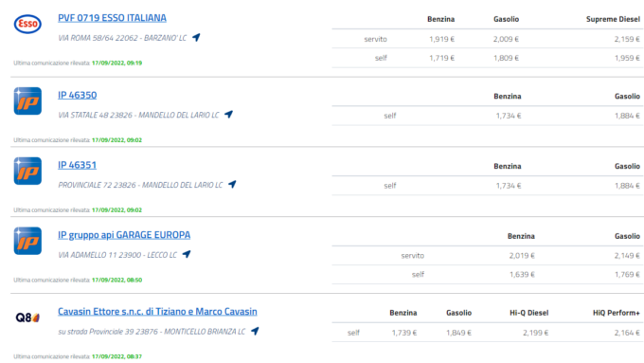Screen dimensions: 644x363
Task: Click navigation arrow beside Via Adamello 11
Action: click(x=187, y=254)
